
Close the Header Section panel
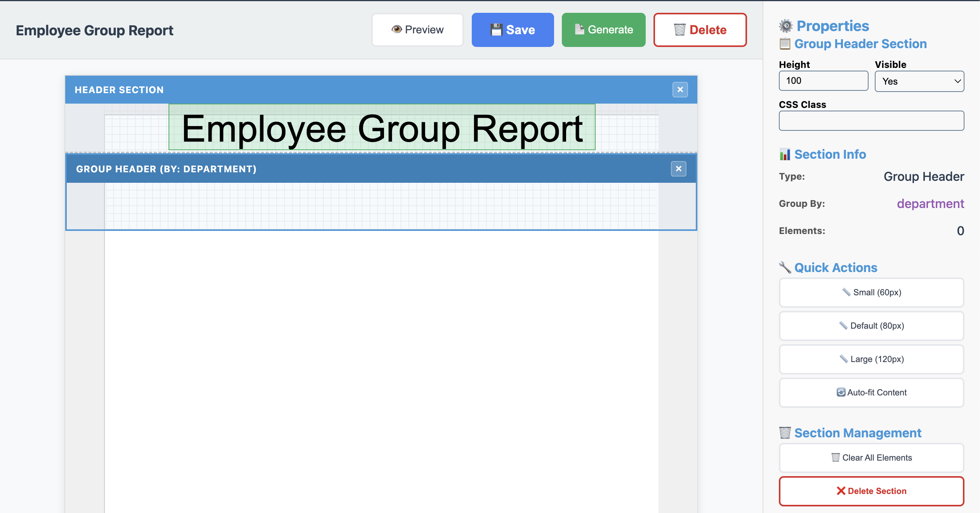(680, 89)
